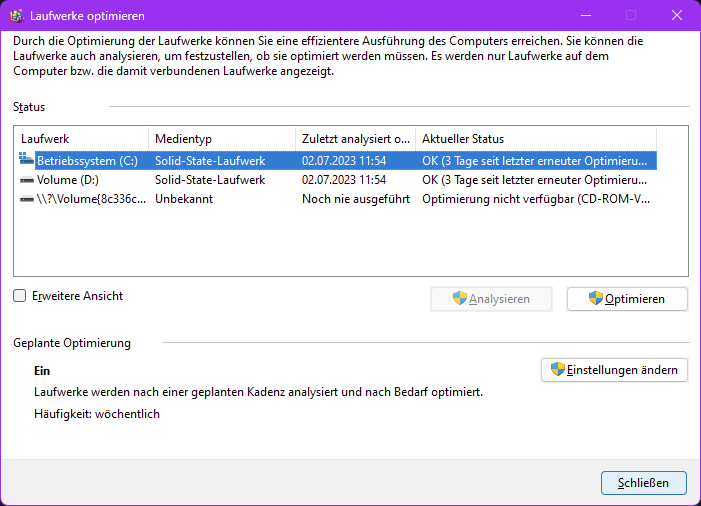
Task: Select the Betriebssystem (C:) row
Action: click(338, 161)
